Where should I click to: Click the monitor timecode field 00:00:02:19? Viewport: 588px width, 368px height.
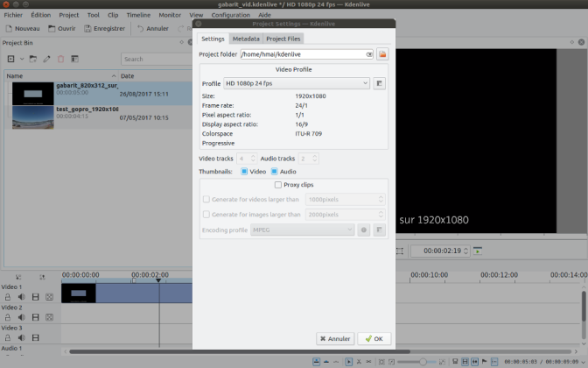click(x=440, y=251)
